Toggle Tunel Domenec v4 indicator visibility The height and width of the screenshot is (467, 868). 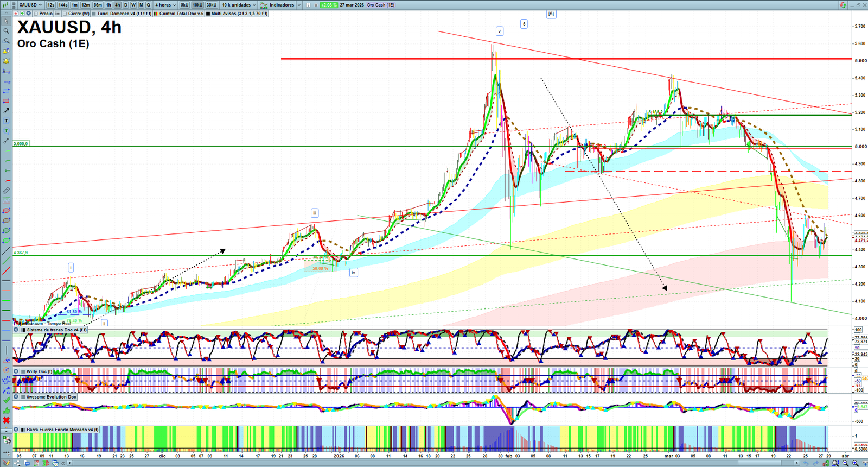pos(94,14)
